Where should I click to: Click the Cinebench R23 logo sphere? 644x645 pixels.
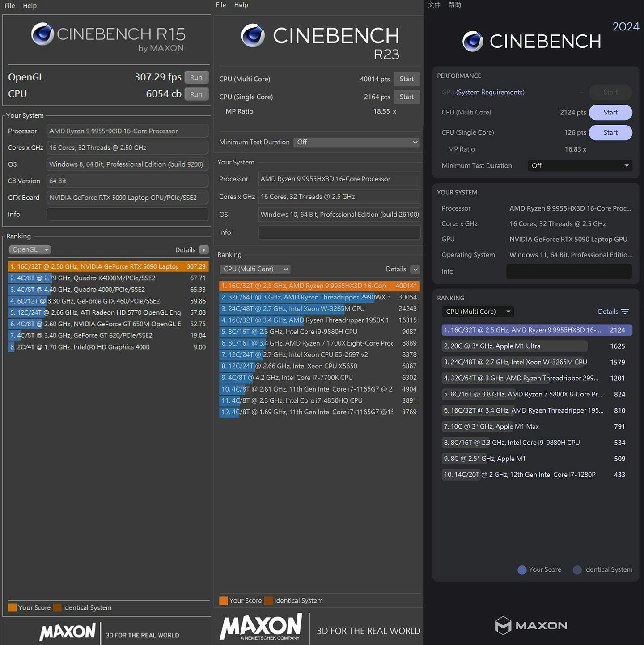click(253, 36)
